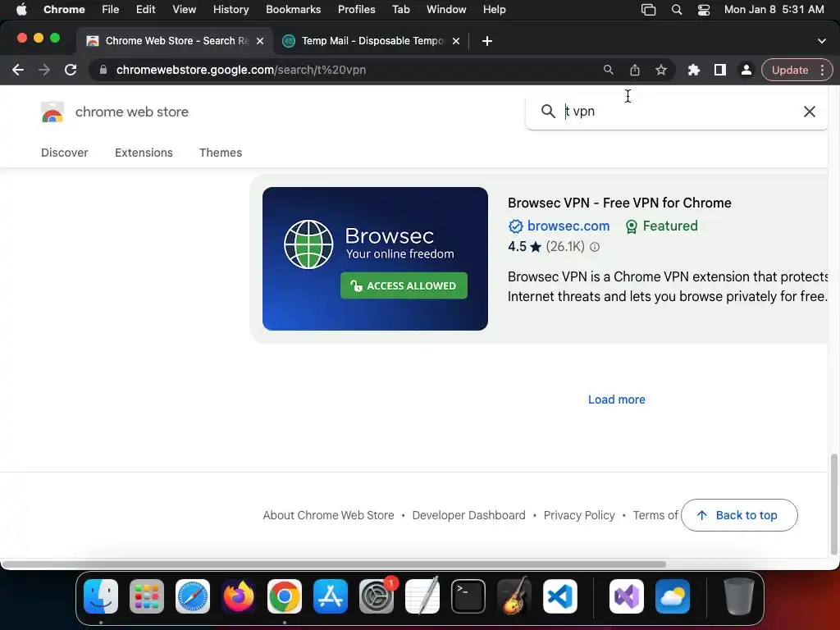
Task: Close the Temp Mail tab
Action: pyautogui.click(x=456, y=41)
